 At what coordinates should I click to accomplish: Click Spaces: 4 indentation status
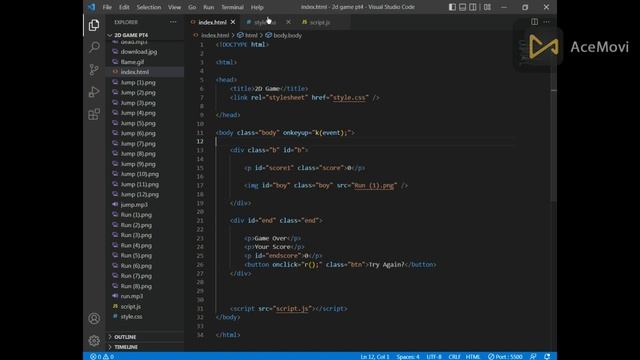pyautogui.click(x=408, y=357)
